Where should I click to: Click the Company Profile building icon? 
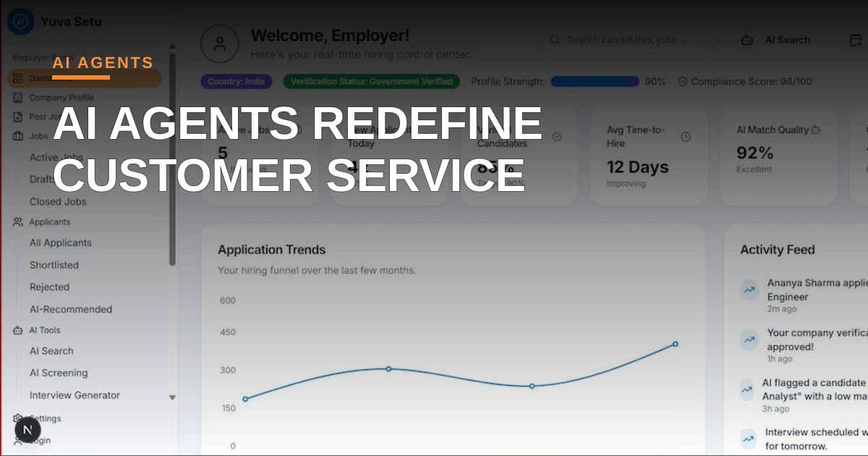[18, 98]
